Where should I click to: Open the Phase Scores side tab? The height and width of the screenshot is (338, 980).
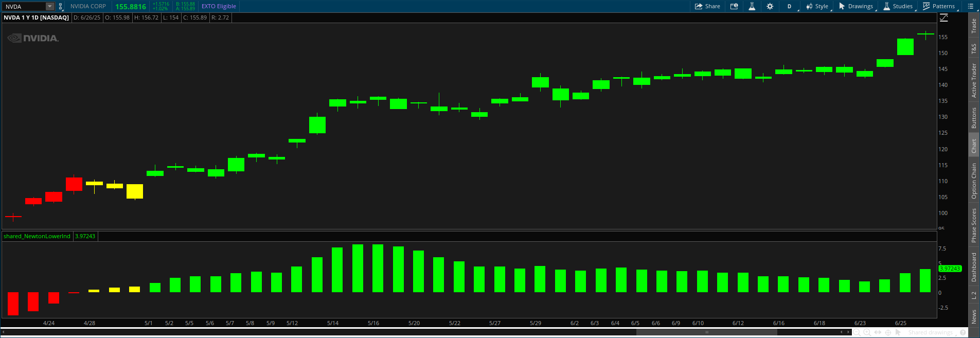pyautogui.click(x=973, y=225)
